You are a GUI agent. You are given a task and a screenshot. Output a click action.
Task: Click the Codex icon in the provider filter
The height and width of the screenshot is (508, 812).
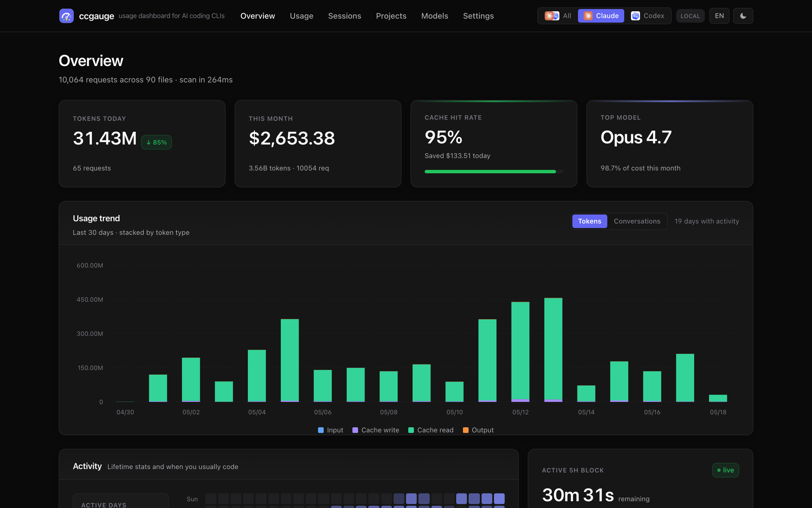click(x=635, y=16)
